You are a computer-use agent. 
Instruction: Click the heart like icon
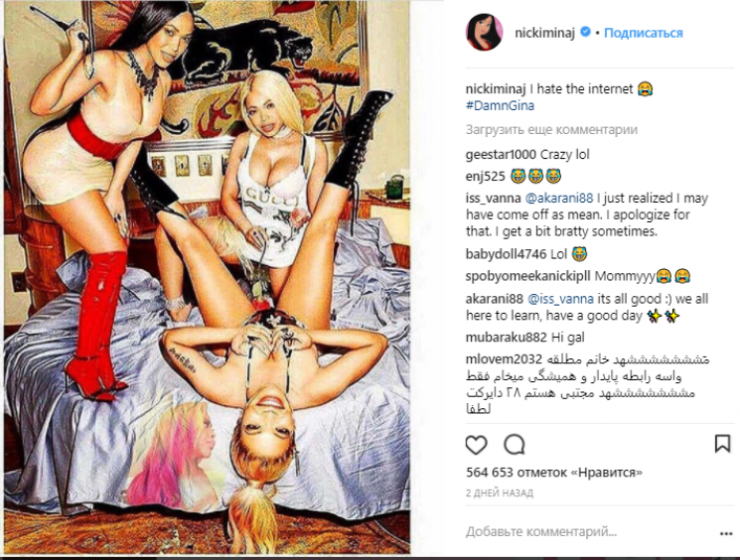476,445
